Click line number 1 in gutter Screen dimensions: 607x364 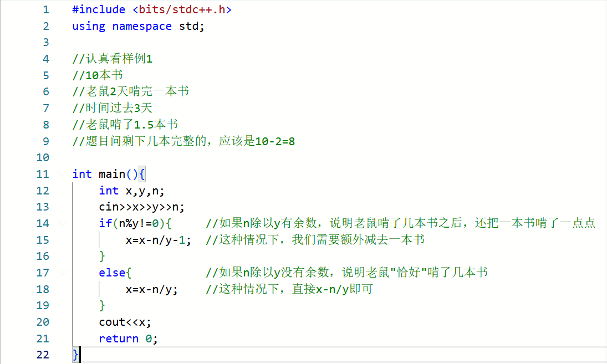point(45,10)
